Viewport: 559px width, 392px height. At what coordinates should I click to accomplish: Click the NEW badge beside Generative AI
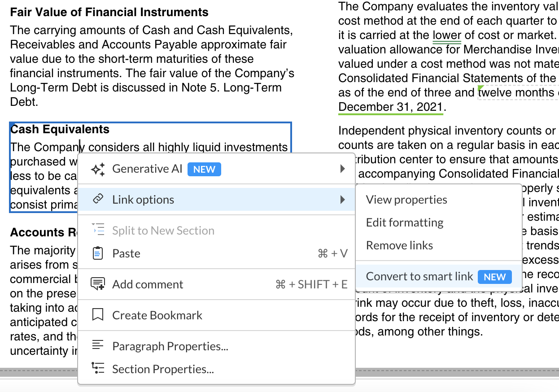coord(204,169)
